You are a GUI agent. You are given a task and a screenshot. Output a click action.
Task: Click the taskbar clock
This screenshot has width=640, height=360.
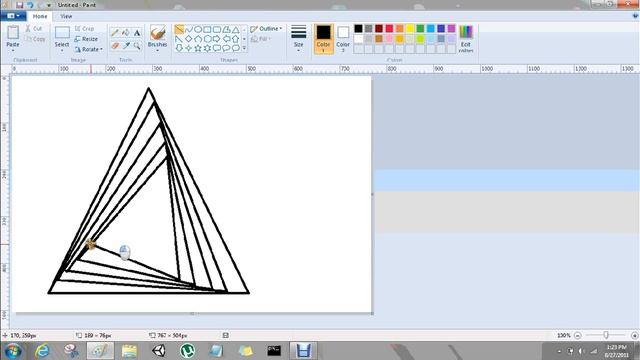click(617, 351)
